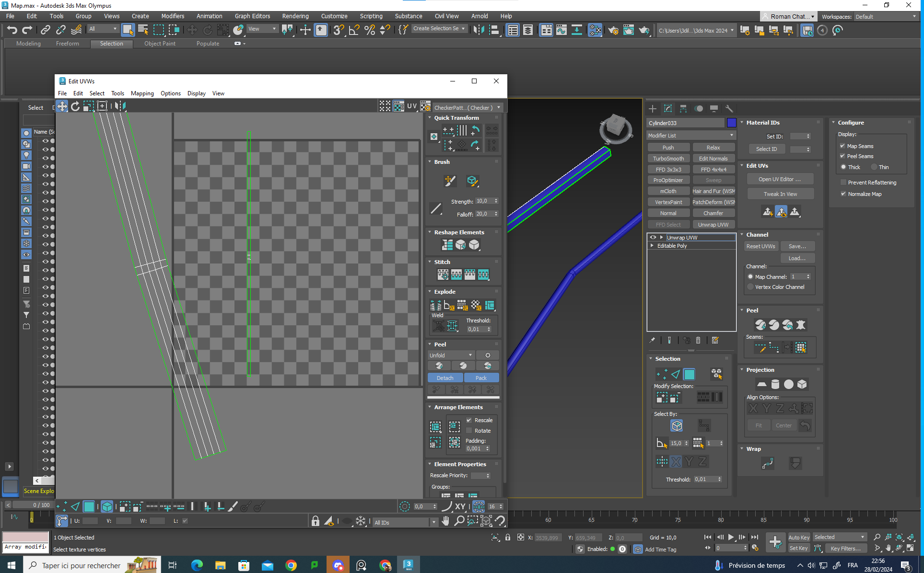Viewport: 924px width, 573px height.
Task: Switch to Polygon sub-object mode in Edit UVWs
Action: [89, 506]
